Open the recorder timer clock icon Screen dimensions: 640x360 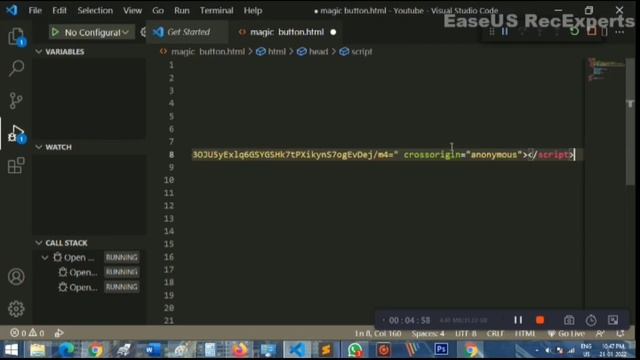point(591,320)
